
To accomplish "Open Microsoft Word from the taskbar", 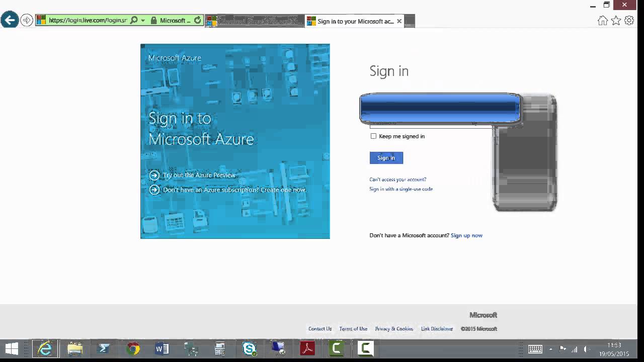I will coord(162,348).
